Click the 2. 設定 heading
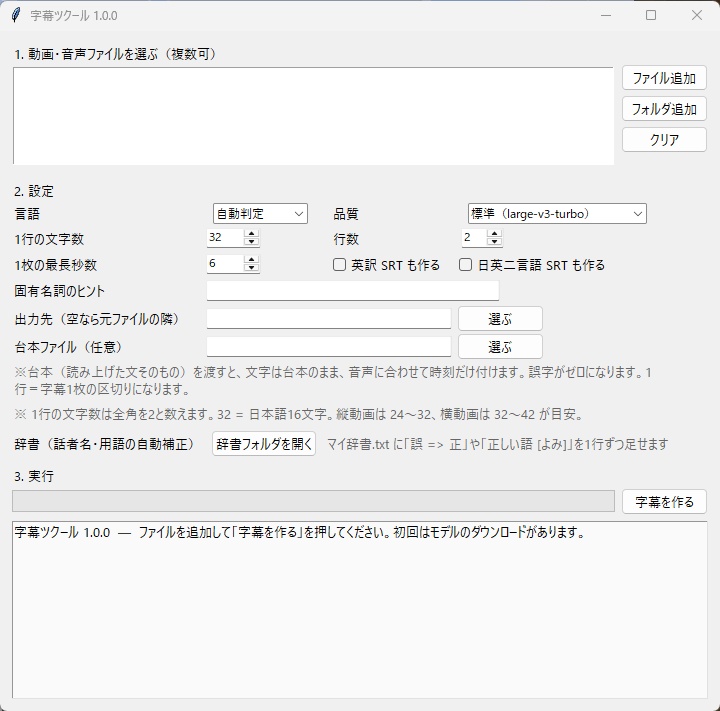The image size is (720, 711). coord(34,191)
